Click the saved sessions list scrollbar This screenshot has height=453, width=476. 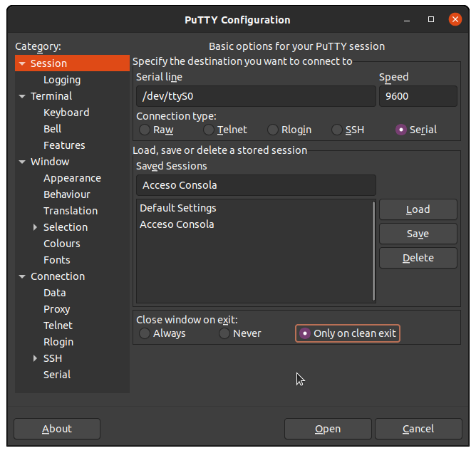tap(373, 251)
